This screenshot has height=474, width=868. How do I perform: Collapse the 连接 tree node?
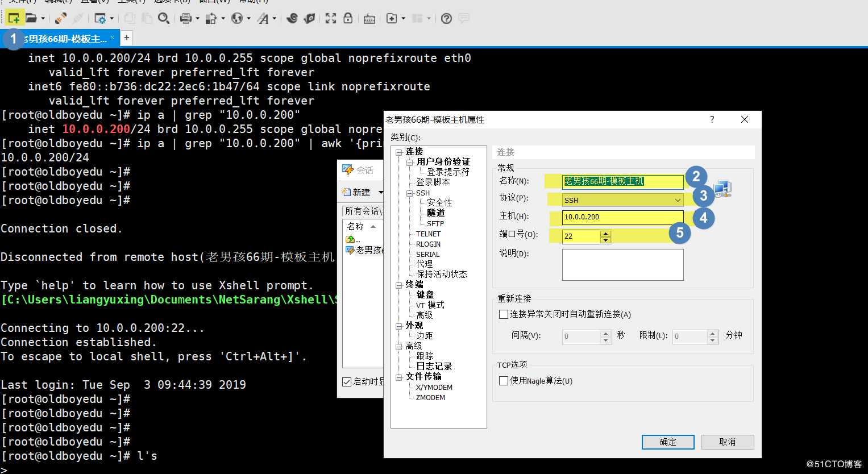398,152
